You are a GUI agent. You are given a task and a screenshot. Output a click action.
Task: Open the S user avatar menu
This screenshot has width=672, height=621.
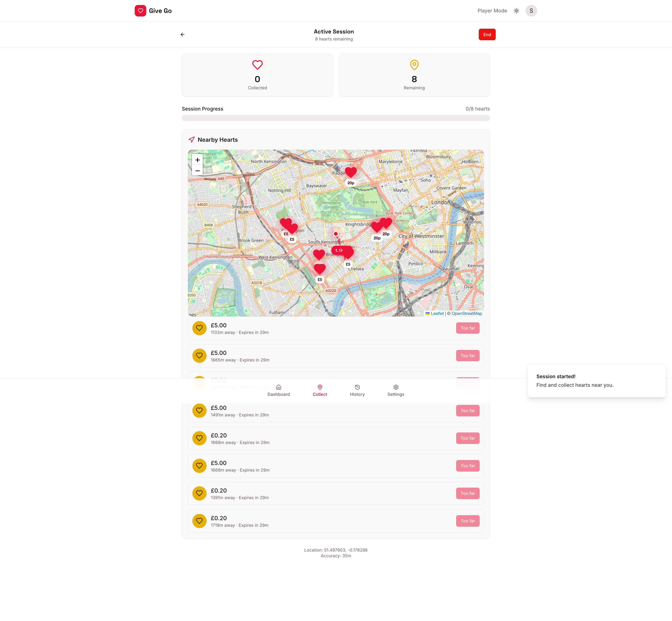coord(531,11)
